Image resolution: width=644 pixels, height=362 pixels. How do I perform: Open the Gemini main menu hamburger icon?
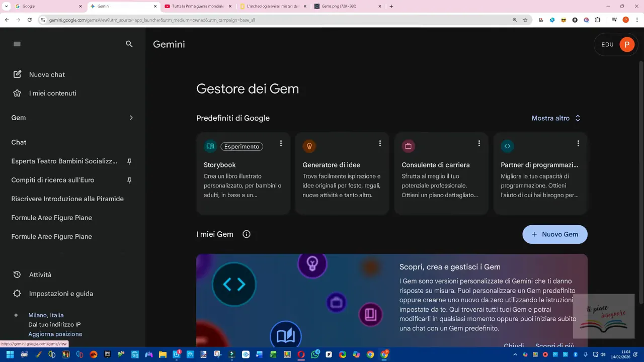(x=17, y=44)
